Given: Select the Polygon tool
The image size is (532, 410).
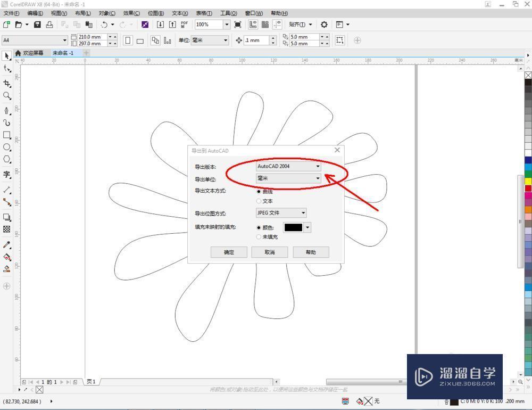Looking at the screenshot, I should [7, 159].
